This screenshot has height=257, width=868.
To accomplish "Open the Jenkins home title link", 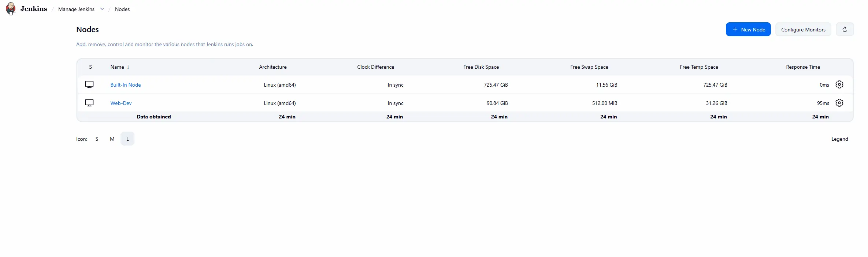I will [34, 9].
